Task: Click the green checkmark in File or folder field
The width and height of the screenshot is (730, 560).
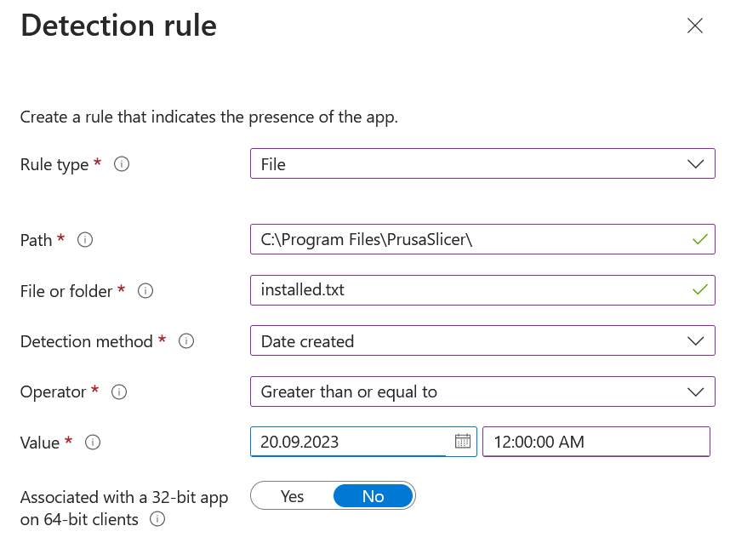Action: [699, 290]
